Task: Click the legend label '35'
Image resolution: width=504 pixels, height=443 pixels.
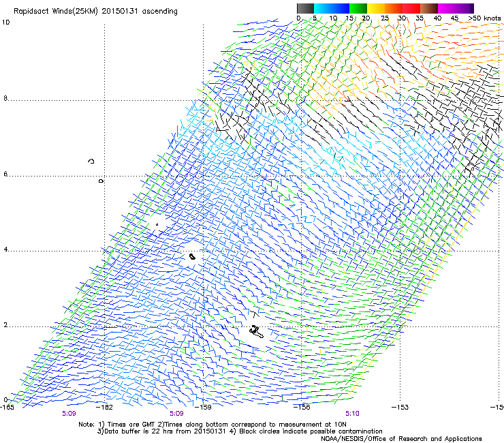Action: [x=420, y=18]
